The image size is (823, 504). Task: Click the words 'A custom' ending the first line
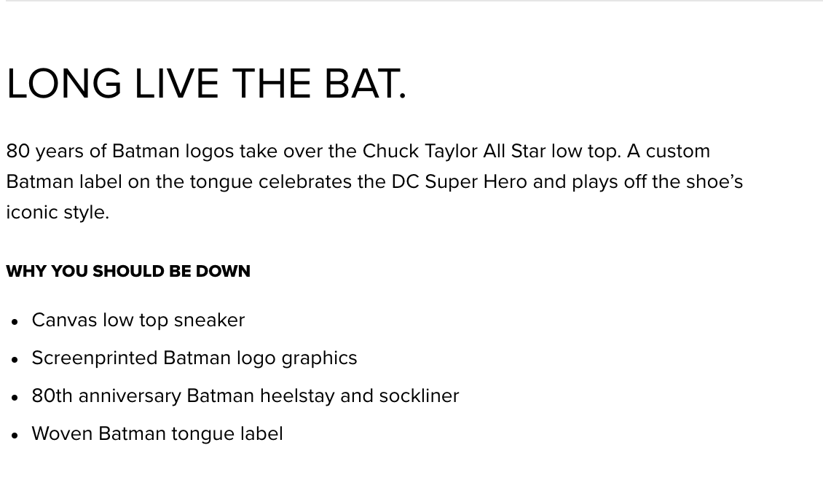click(x=668, y=151)
